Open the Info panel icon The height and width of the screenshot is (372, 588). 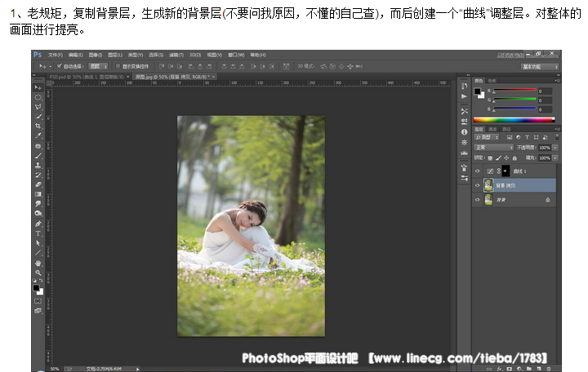click(464, 132)
